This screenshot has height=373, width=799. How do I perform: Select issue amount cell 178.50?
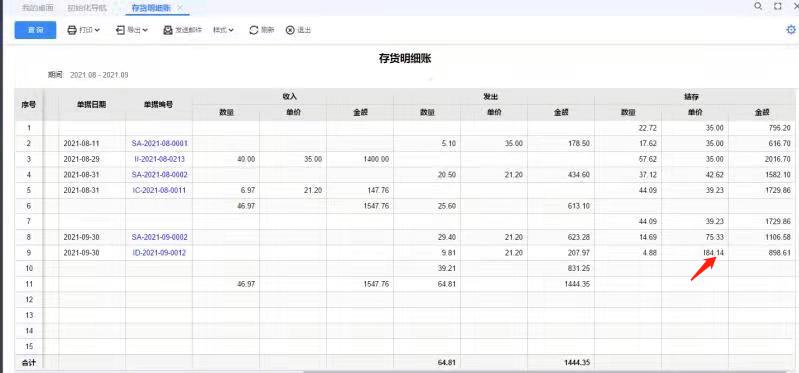[561, 144]
